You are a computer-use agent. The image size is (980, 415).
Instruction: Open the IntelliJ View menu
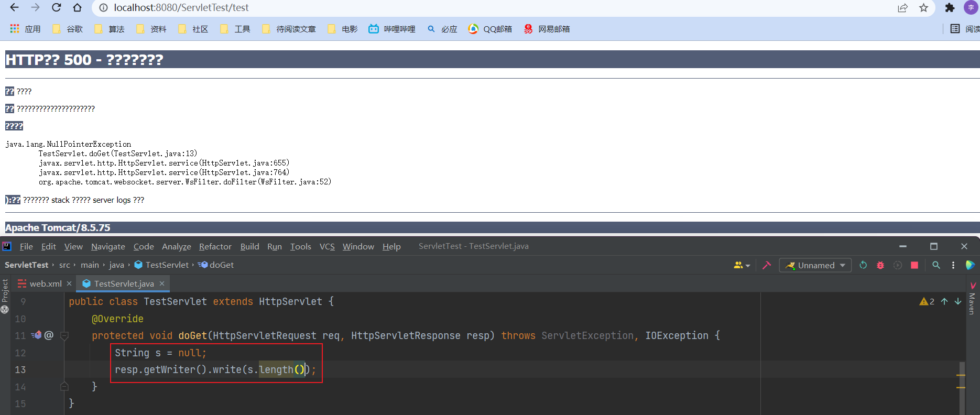click(73, 247)
